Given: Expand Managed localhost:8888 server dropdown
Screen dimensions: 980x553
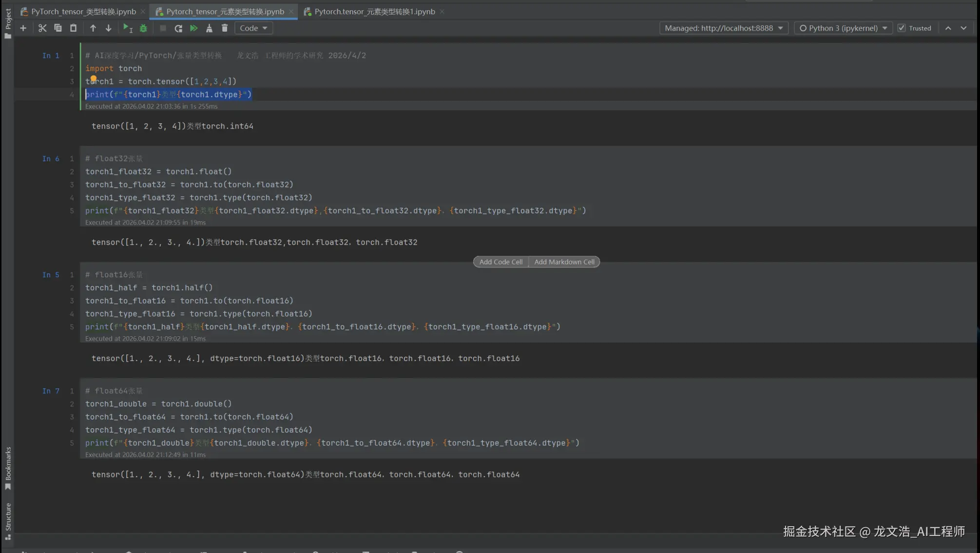Looking at the screenshot, I should (724, 28).
